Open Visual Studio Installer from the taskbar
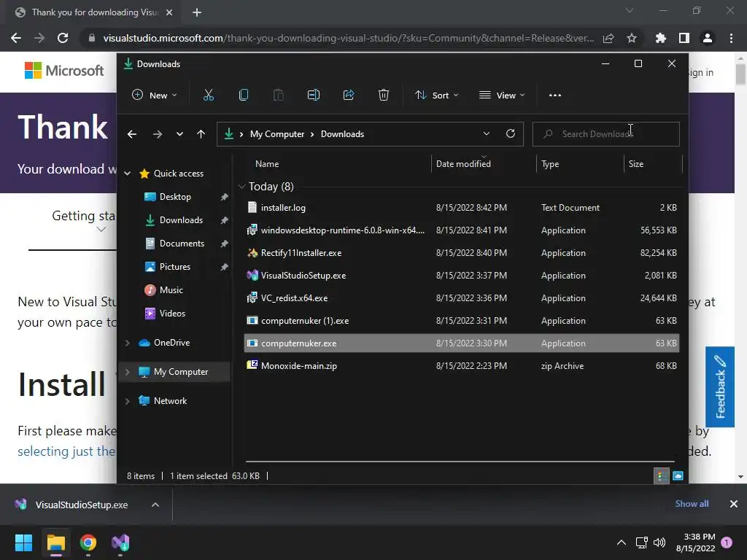Screen dimensions: 747x560 click(120, 542)
